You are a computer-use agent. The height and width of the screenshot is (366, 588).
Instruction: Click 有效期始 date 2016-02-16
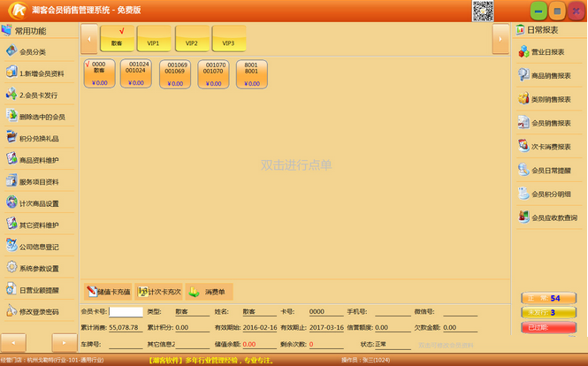tap(260, 327)
